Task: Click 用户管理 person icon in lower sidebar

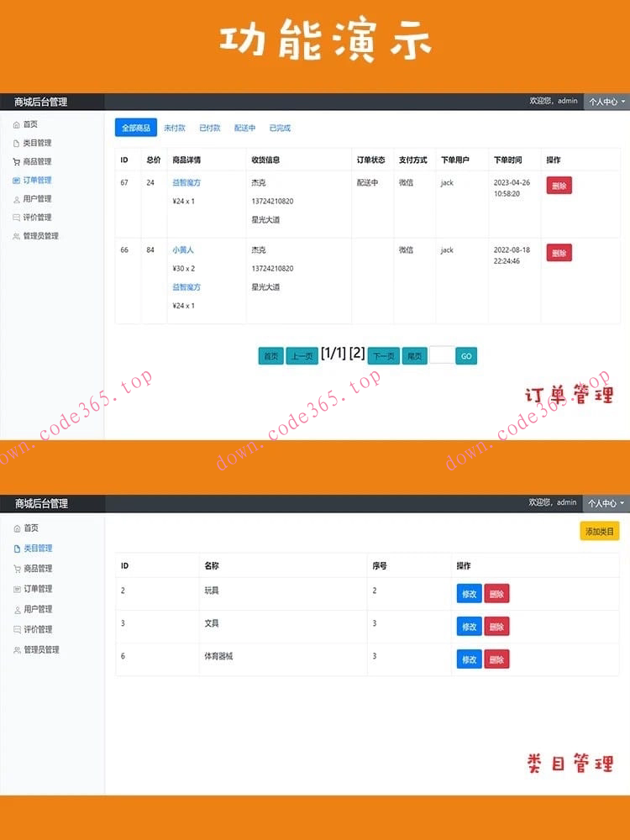Action: (17, 609)
